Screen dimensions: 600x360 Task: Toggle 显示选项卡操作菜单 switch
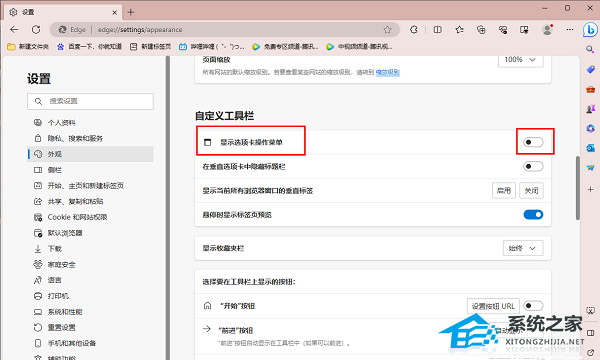[533, 142]
